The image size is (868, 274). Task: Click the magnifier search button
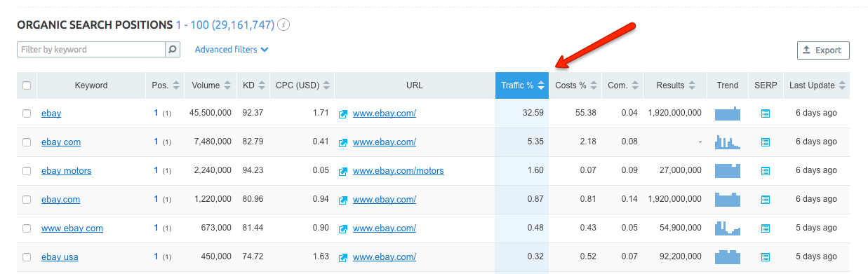173,50
